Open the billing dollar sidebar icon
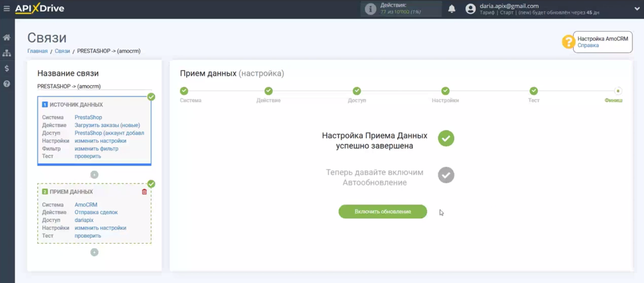The height and width of the screenshot is (283, 644). click(7, 68)
